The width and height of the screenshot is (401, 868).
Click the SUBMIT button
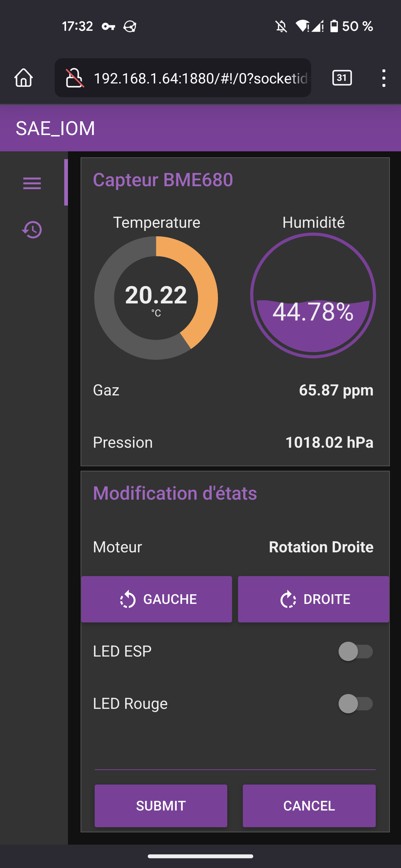coord(161,806)
